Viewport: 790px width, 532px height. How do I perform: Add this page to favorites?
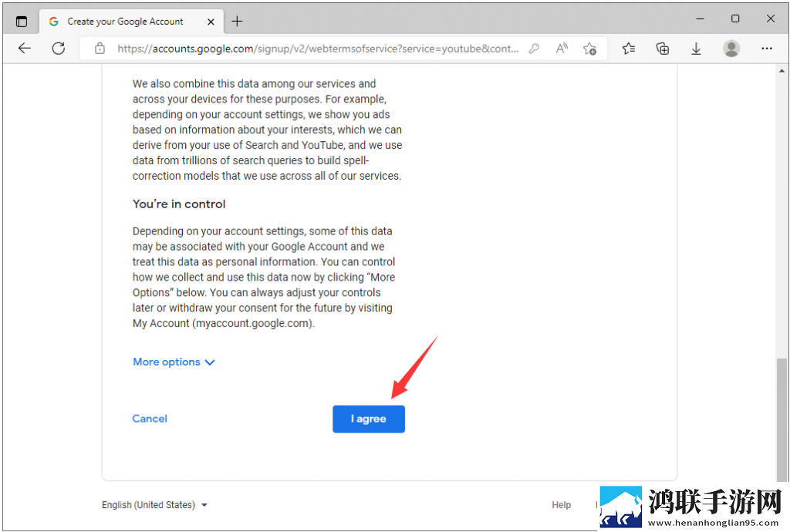click(x=589, y=49)
